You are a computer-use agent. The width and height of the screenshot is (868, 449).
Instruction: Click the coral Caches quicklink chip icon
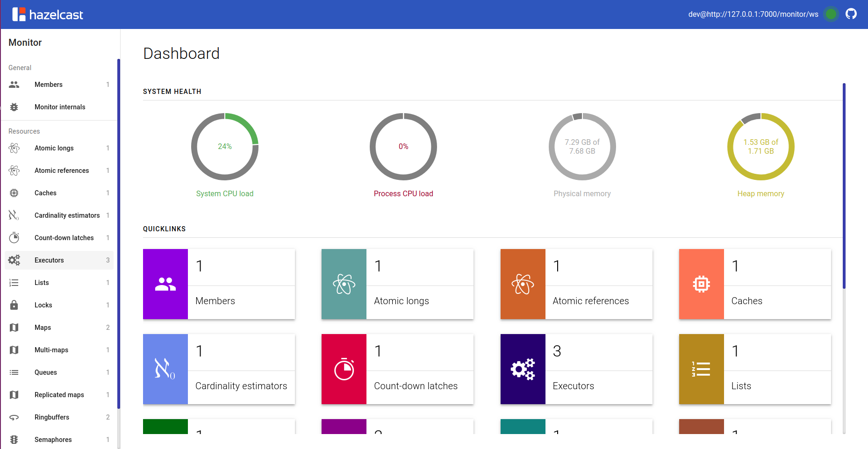(x=702, y=284)
